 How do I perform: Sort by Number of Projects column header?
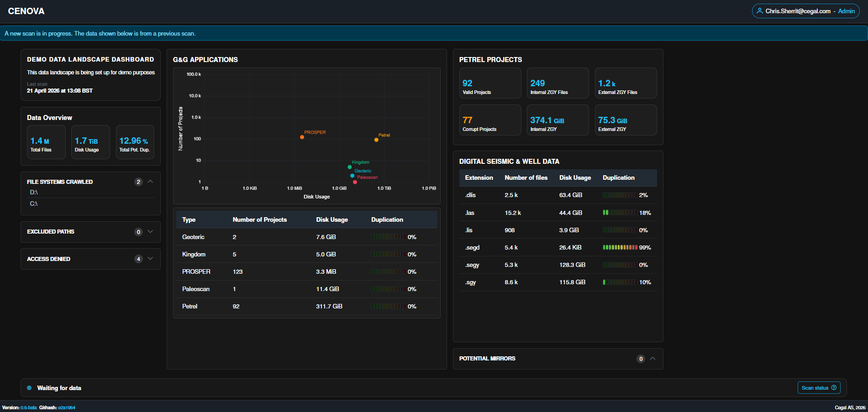click(260, 219)
